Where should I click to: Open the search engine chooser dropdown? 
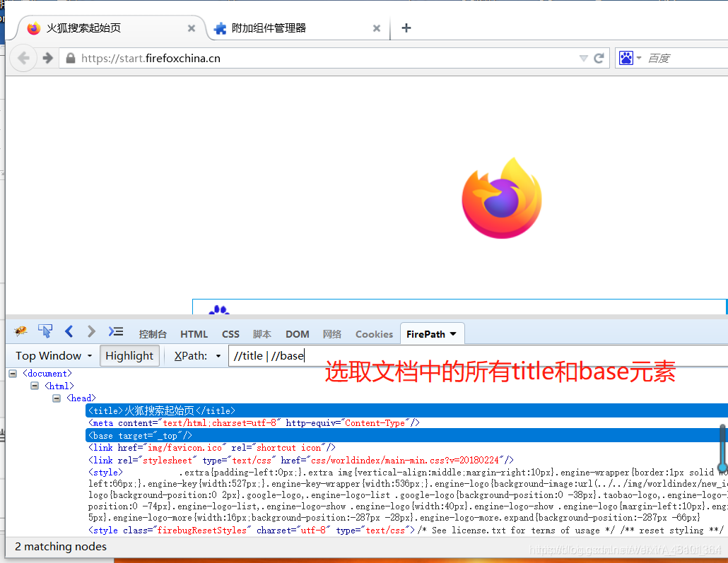point(639,58)
